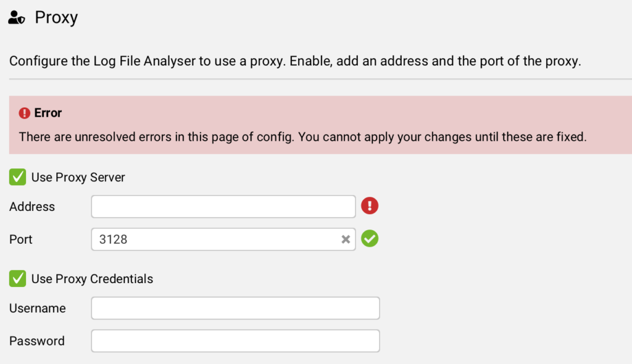Focus the Username input field

[x=235, y=308]
